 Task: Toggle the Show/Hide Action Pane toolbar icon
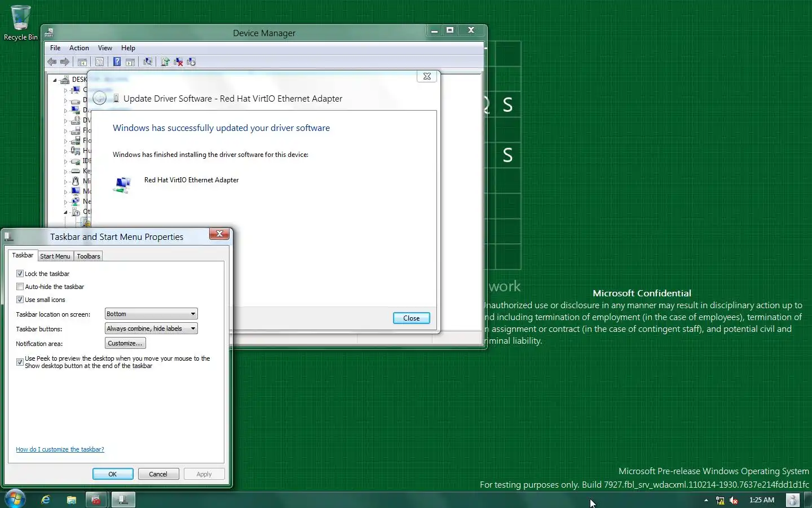(130, 62)
